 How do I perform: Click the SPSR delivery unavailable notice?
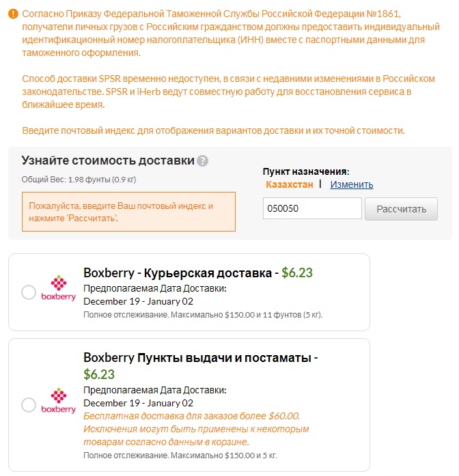(228, 92)
